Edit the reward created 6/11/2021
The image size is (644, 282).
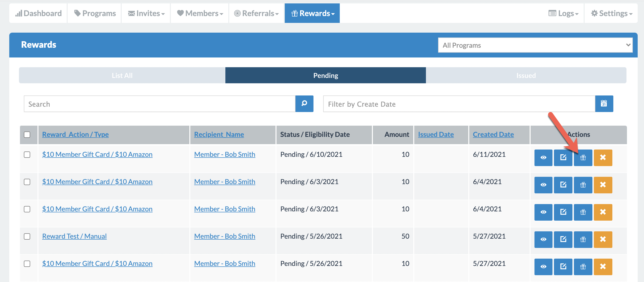click(x=563, y=158)
